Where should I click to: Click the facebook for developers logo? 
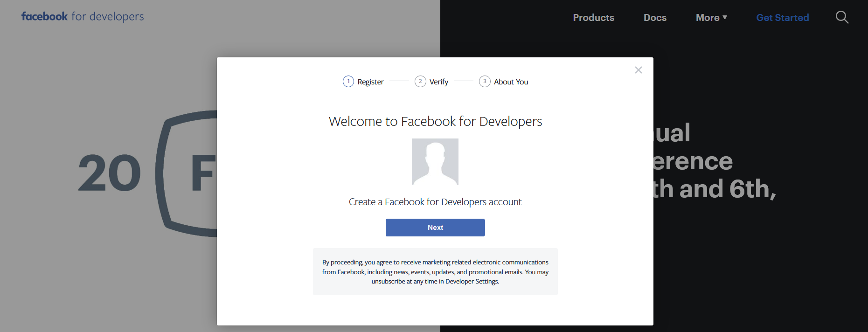click(83, 17)
